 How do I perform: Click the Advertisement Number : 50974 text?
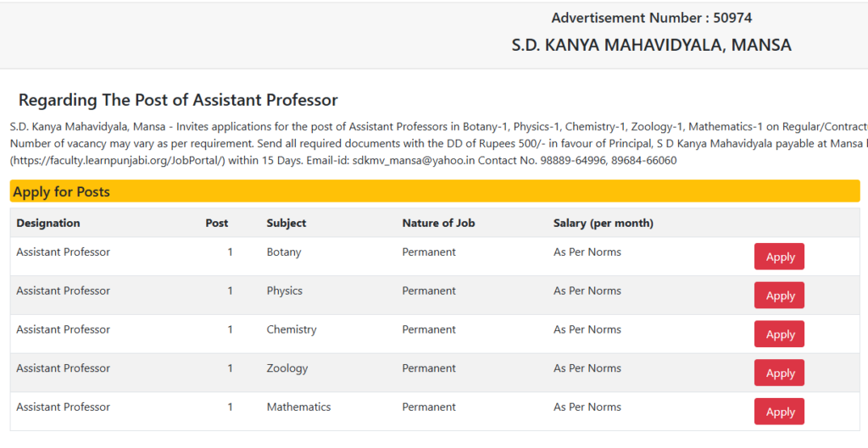click(x=652, y=18)
